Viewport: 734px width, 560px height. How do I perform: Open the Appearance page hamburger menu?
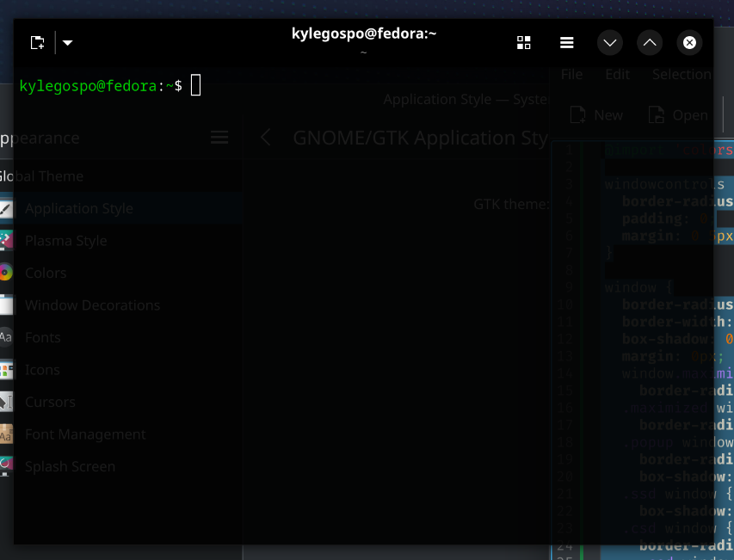tap(219, 137)
